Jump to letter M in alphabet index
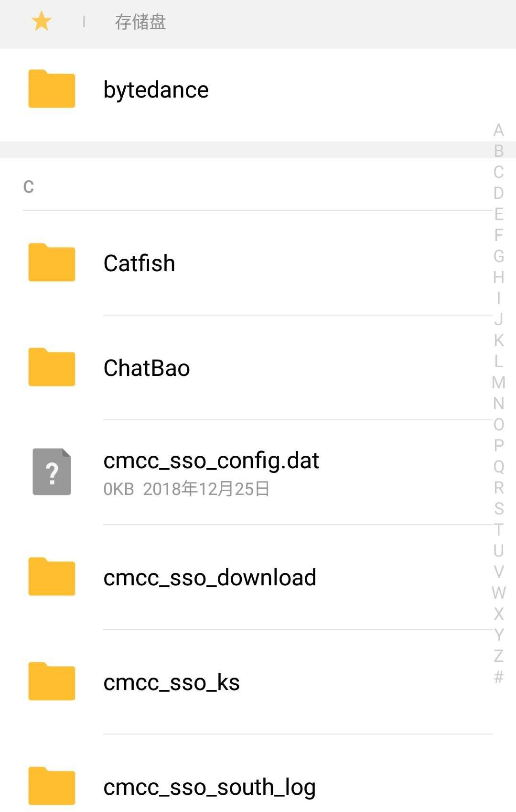This screenshot has height=812, width=516. point(498,383)
